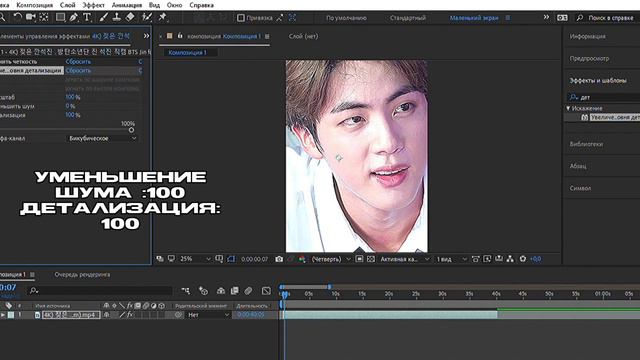Toggle transparency grid in viewer
Image resolution: width=640 pixels, height=360 pixels.
(x=371, y=259)
